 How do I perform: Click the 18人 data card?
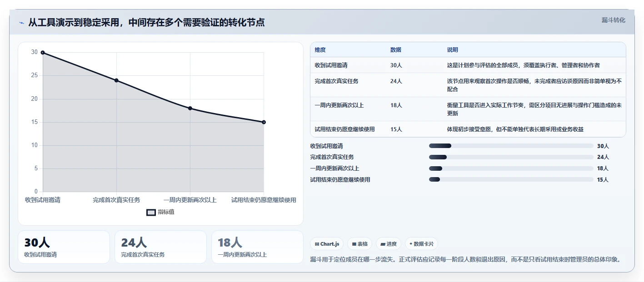coord(257,247)
